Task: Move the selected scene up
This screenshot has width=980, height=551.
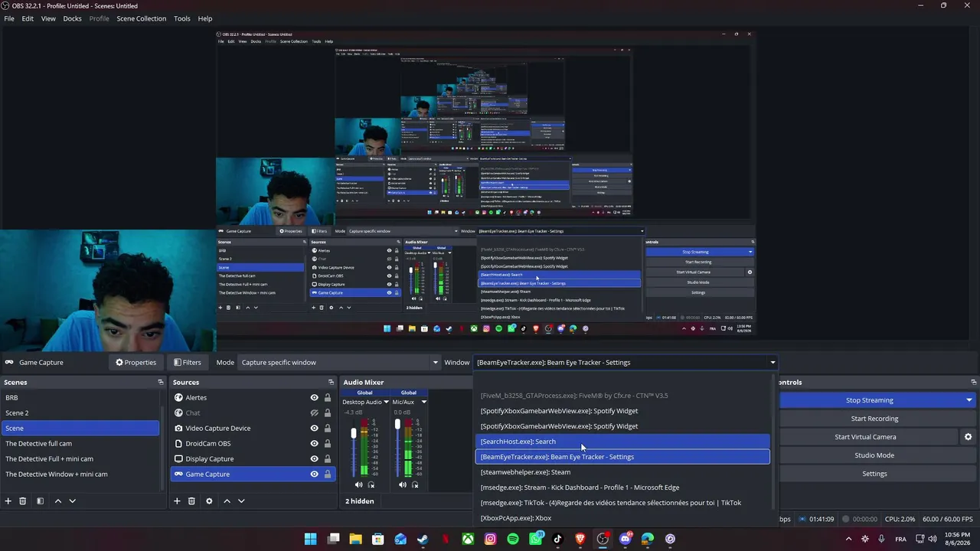Action: (57, 501)
